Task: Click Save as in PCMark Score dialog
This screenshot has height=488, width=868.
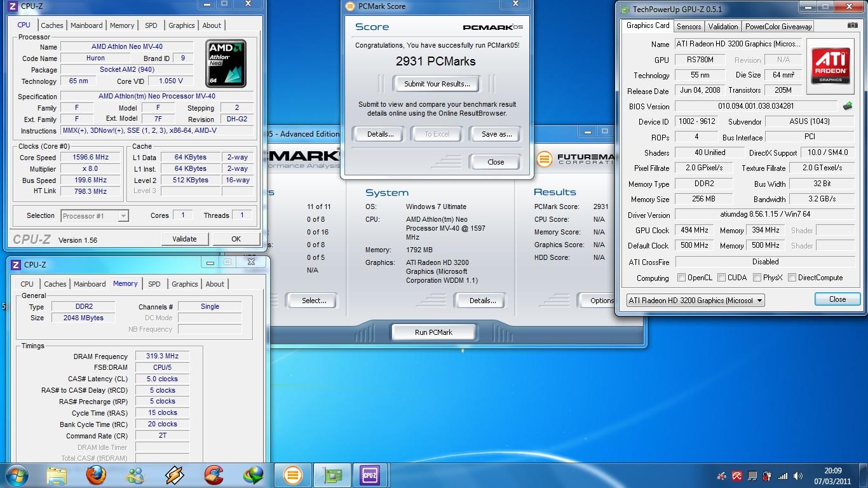Action: [x=496, y=134]
